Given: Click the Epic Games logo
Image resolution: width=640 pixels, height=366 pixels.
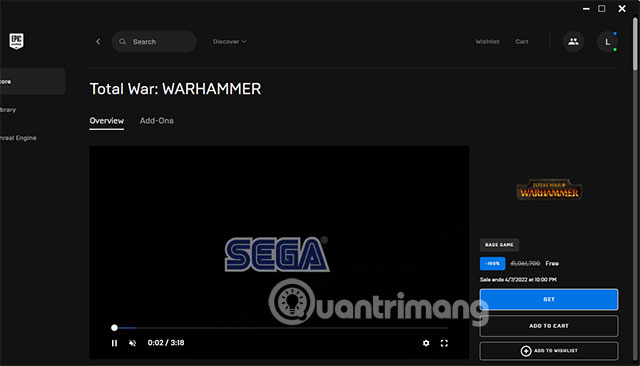Looking at the screenshot, I should (x=16, y=41).
